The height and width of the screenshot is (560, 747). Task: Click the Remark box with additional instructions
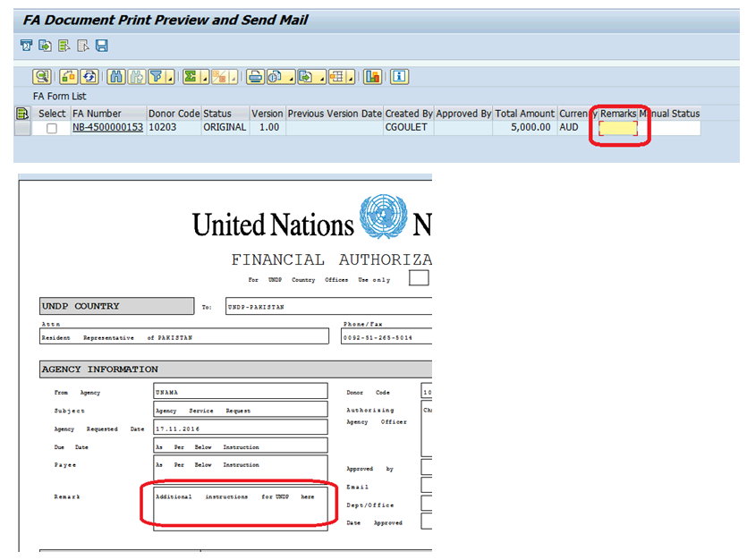(x=241, y=509)
